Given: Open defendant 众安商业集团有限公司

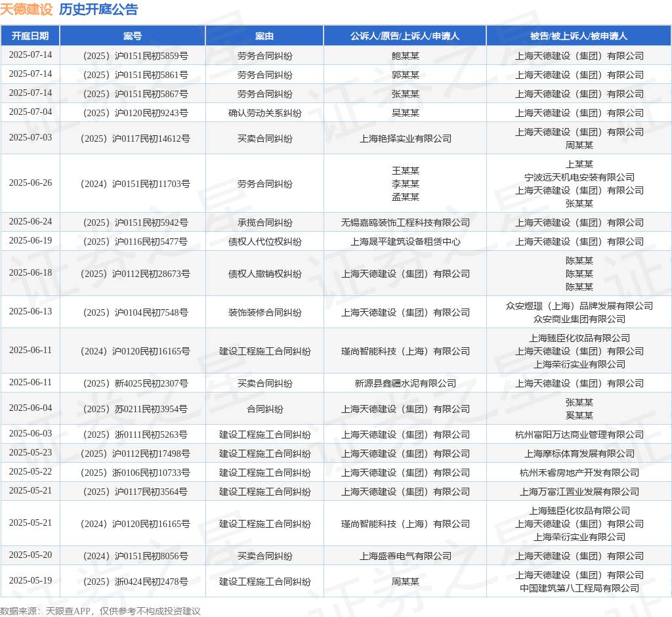Looking at the screenshot, I should 579,319.
